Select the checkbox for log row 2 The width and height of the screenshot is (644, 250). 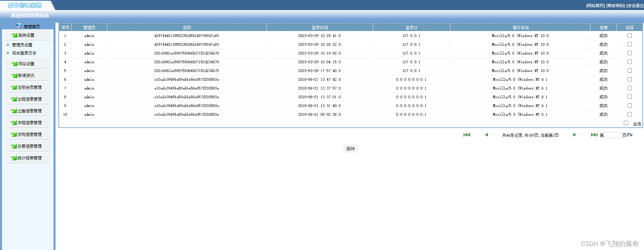pyautogui.click(x=630, y=44)
